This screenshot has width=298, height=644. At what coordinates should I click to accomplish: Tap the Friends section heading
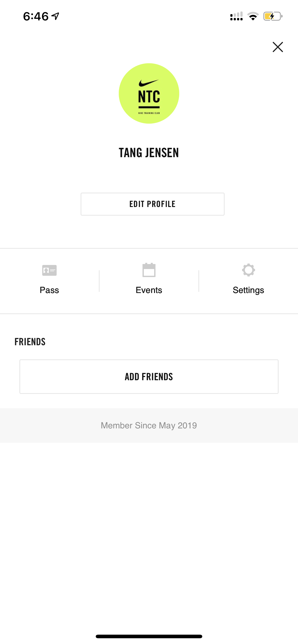[x=30, y=342]
